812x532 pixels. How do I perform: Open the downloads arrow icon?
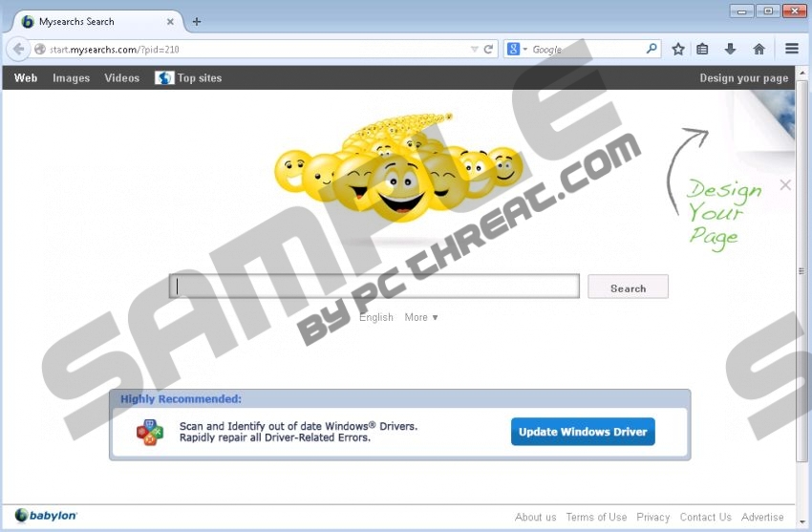(730, 49)
